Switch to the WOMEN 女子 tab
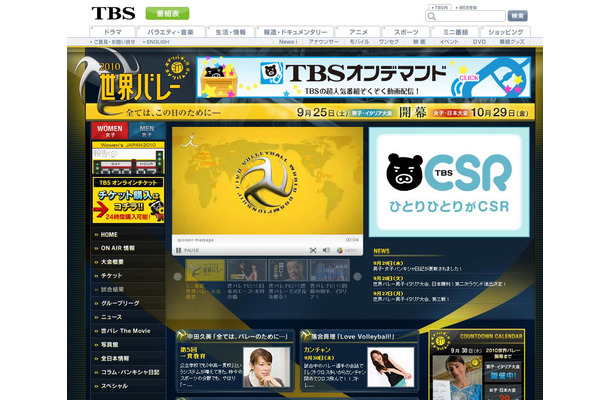The height and width of the screenshot is (400, 610). [110, 131]
